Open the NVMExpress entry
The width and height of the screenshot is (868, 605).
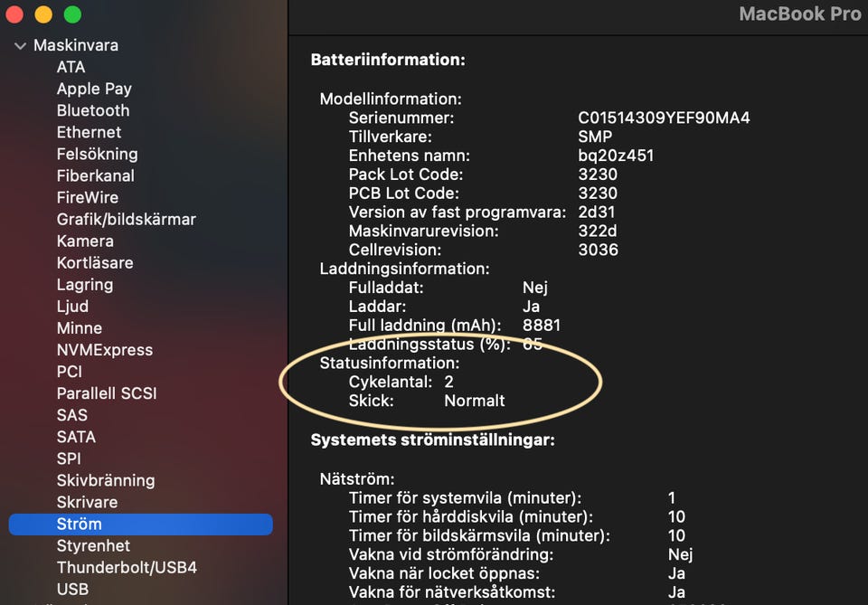(x=105, y=350)
